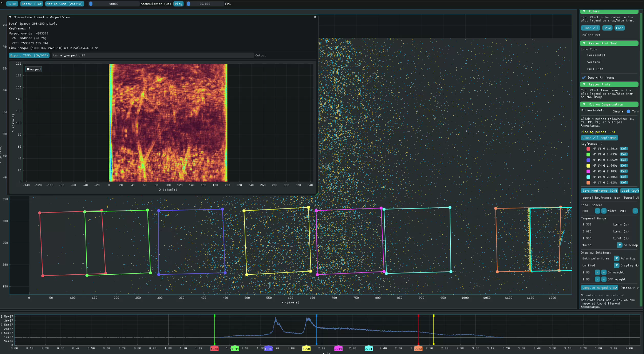Click the cyan KF #6 color swatch

click(588, 177)
